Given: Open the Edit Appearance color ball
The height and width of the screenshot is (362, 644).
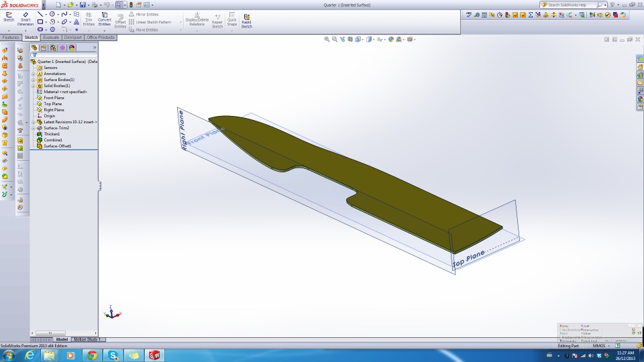Looking at the screenshot, I should pyautogui.click(x=391, y=40).
